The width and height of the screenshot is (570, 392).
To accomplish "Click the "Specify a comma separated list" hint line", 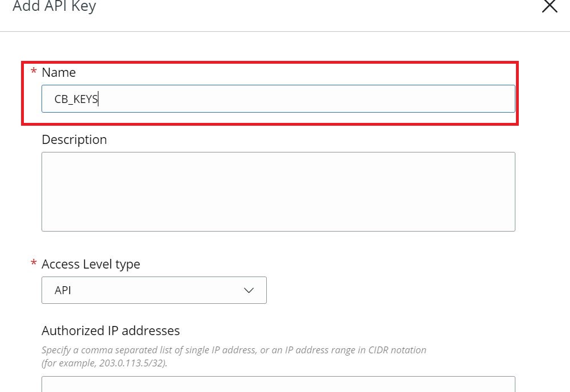I will point(171,350).
